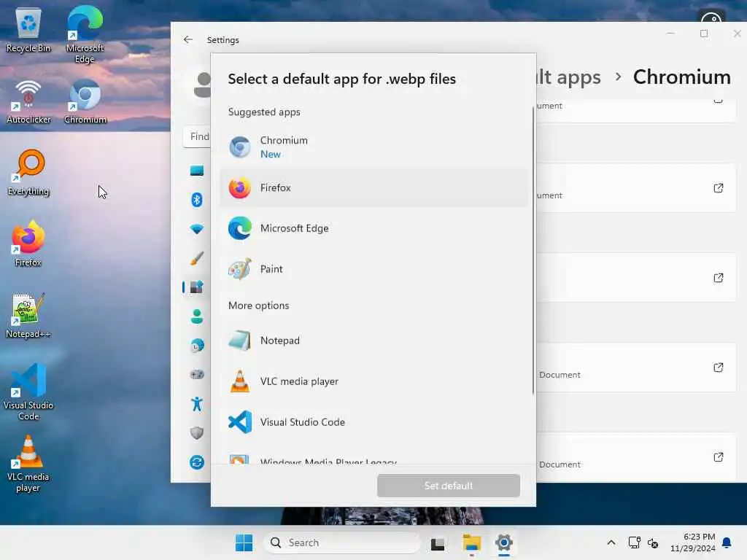Click the taskbar Search box
The image size is (747, 560).
pos(342,542)
